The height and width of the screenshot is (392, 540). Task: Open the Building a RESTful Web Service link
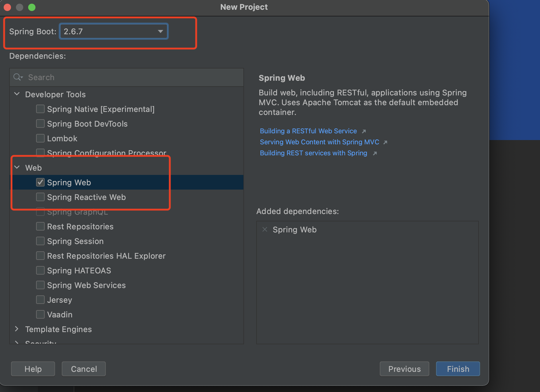(308, 131)
